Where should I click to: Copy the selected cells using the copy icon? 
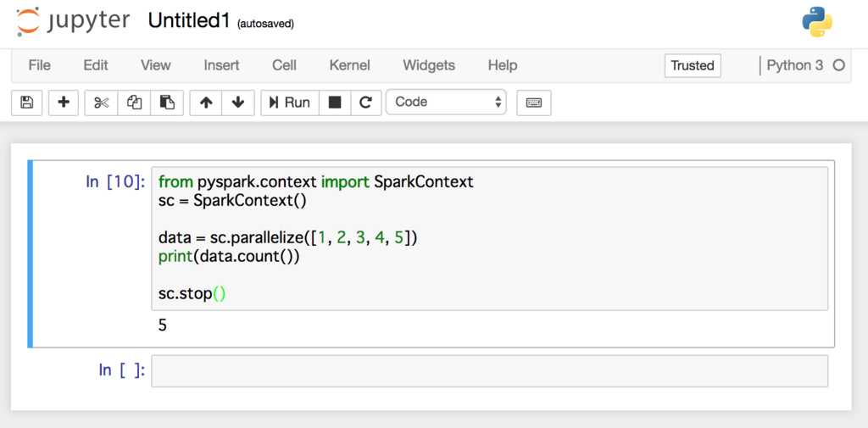pyautogui.click(x=134, y=103)
